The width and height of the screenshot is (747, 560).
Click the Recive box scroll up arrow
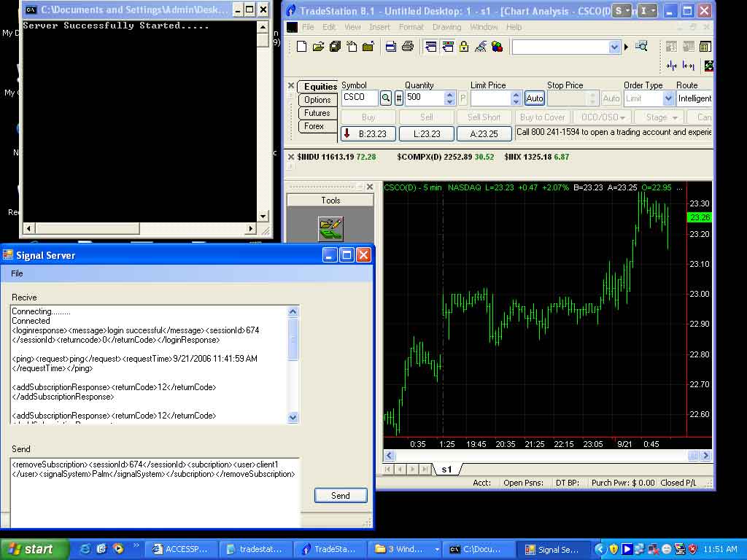point(293,311)
